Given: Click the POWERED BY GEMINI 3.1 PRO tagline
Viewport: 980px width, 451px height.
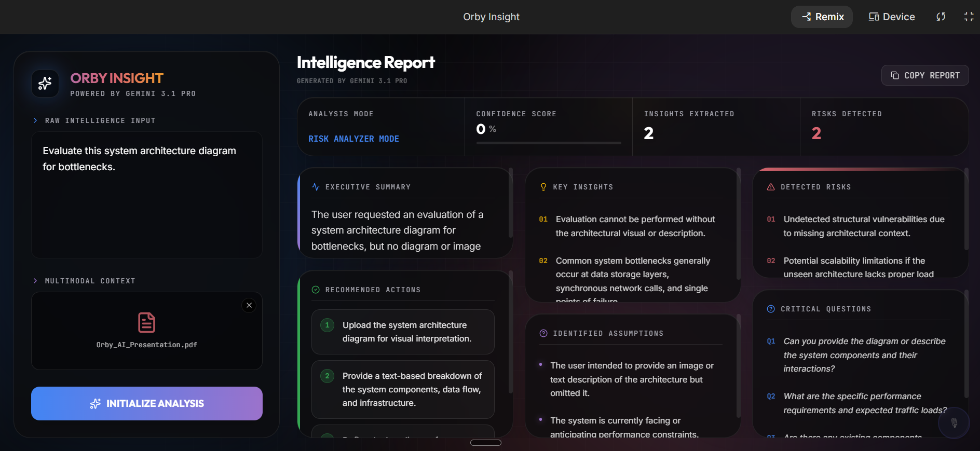Looking at the screenshot, I should (133, 94).
